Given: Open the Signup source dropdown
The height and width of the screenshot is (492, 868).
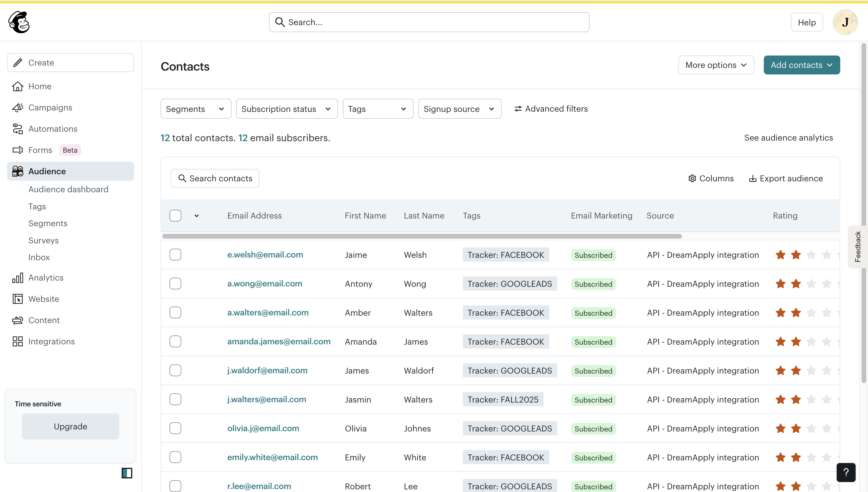Looking at the screenshot, I should [460, 109].
